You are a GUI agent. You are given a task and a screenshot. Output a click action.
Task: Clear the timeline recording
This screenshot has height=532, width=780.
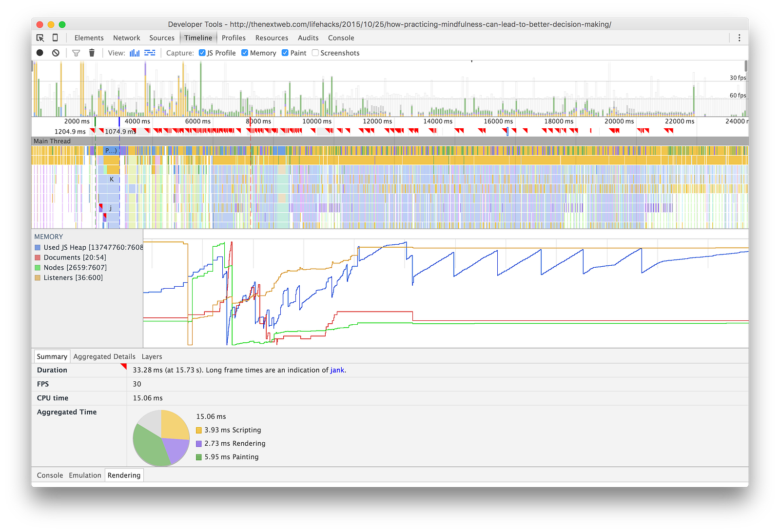pos(56,53)
